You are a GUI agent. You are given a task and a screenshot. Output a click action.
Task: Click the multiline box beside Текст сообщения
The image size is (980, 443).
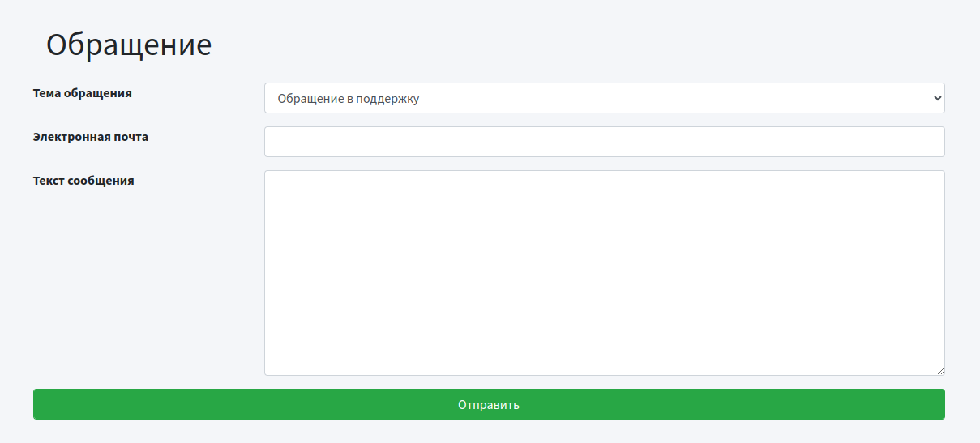click(x=604, y=273)
